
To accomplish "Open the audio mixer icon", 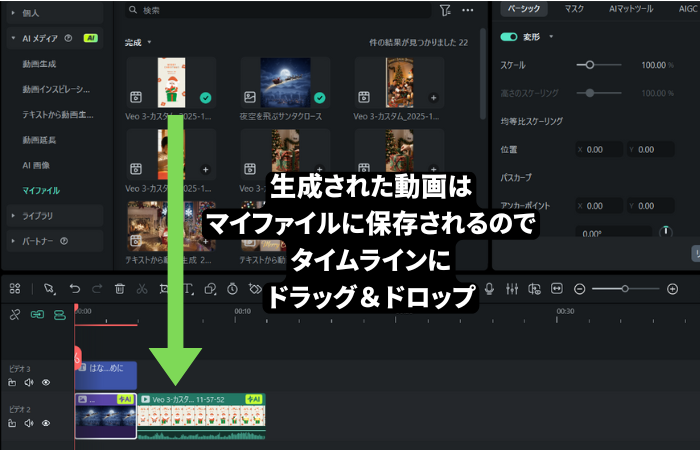I will 512,289.
